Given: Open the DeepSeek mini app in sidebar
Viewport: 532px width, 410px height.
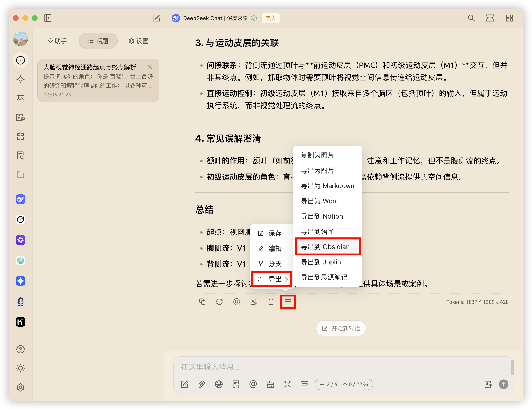Looking at the screenshot, I should click(20, 199).
